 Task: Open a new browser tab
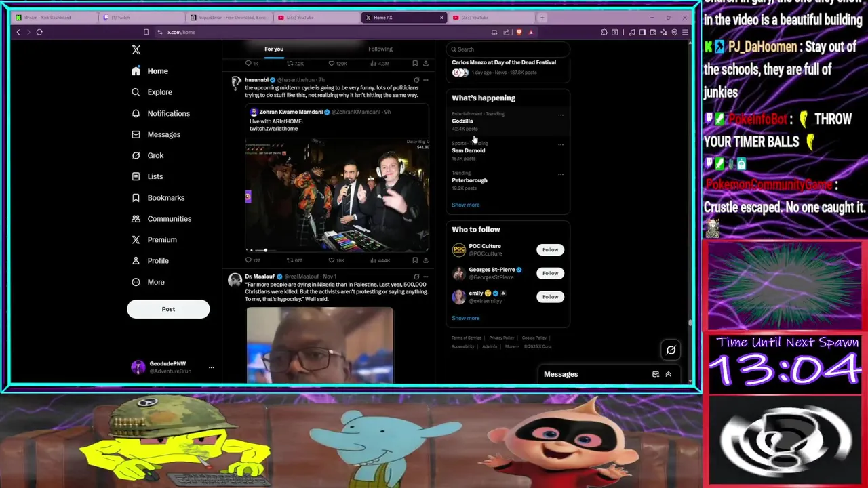(x=542, y=17)
